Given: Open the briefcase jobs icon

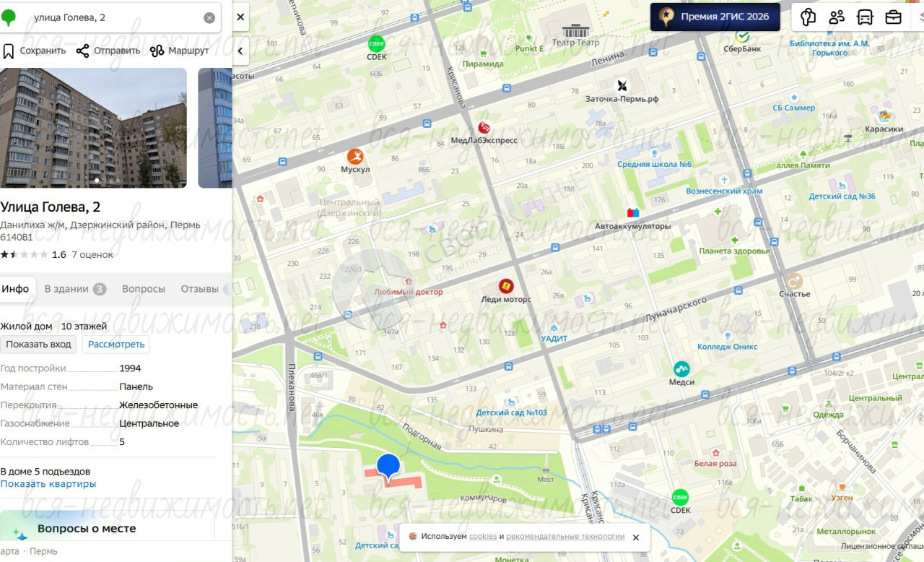Looking at the screenshot, I should [x=894, y=17].
